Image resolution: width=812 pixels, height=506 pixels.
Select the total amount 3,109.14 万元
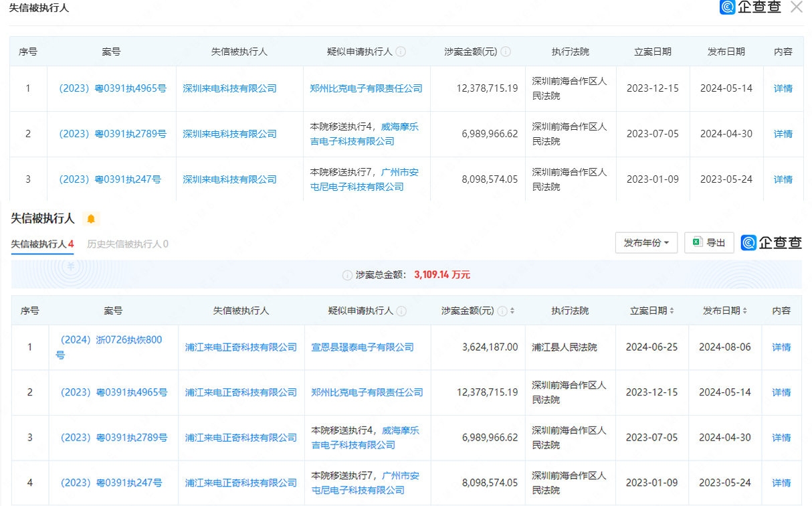pos(442,275)
